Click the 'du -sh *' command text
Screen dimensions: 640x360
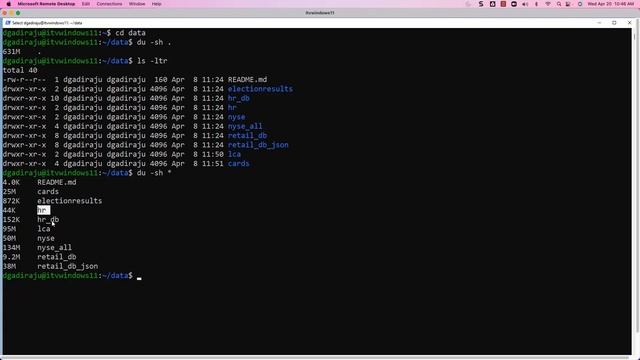click(x=154, y=173)
